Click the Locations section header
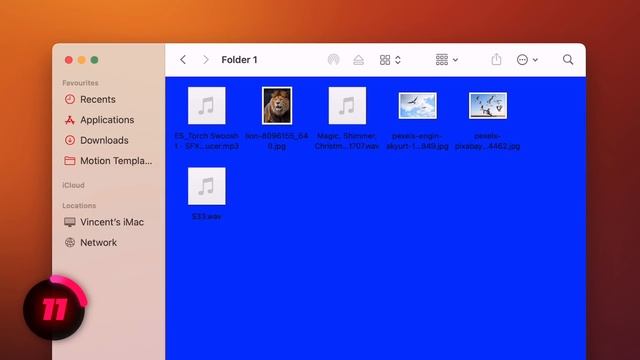The image size is (640, 360). 79,205
